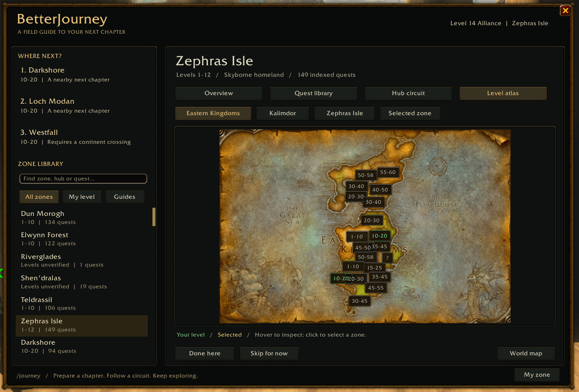Click the question mark zone badge

click(x=387, y=258)
